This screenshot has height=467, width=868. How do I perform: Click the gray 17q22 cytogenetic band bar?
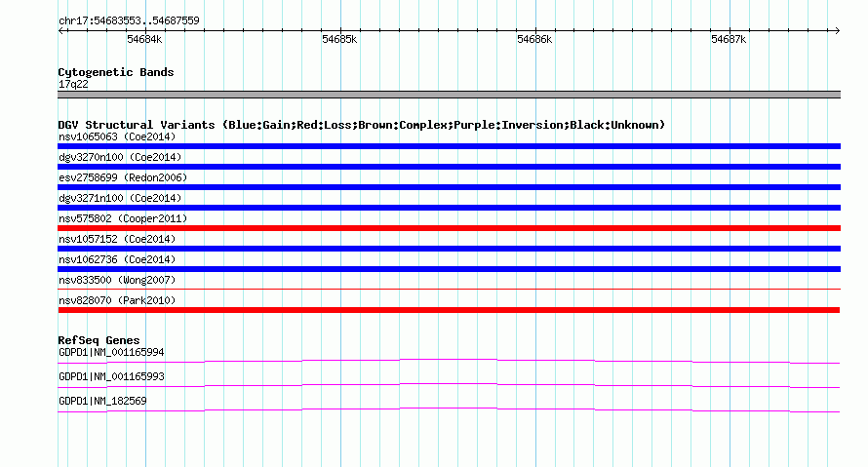click(449, 95)
